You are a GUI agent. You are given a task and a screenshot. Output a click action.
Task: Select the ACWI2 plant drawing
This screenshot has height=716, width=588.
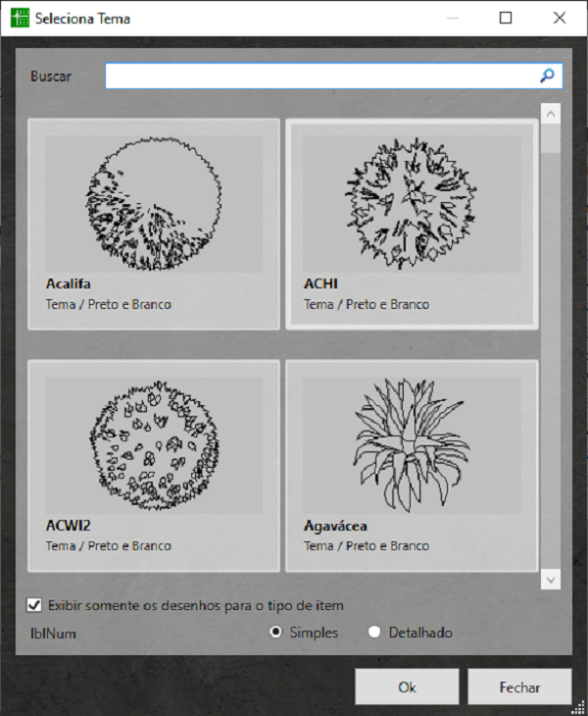[x=154, y=444]
